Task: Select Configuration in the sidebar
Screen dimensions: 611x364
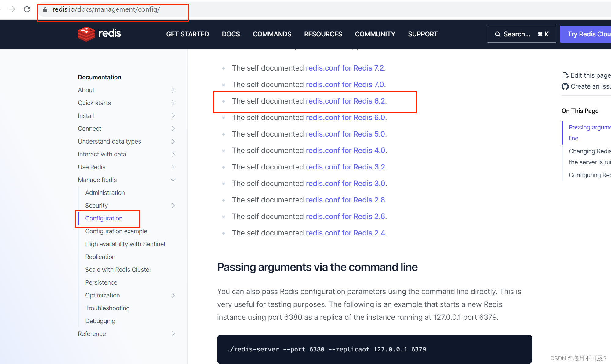Action: 104,218
